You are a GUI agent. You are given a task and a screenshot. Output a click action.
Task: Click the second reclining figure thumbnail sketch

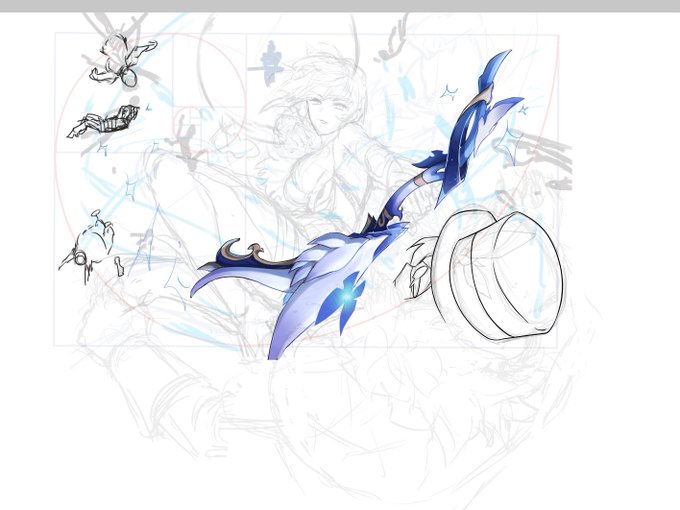click(x=103, y=121)
